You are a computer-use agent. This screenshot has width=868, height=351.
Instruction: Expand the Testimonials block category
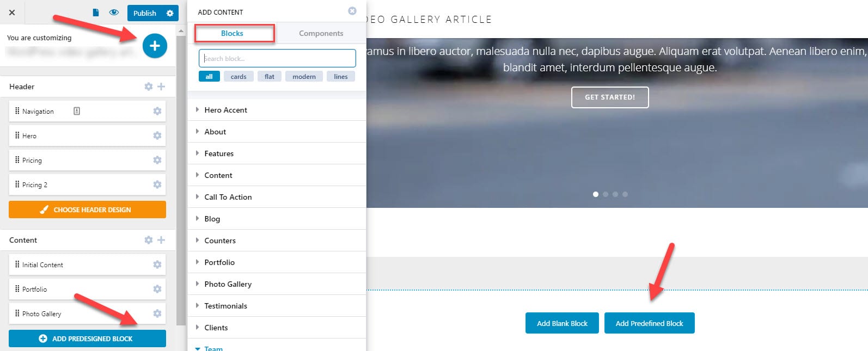tap(225, 306)
